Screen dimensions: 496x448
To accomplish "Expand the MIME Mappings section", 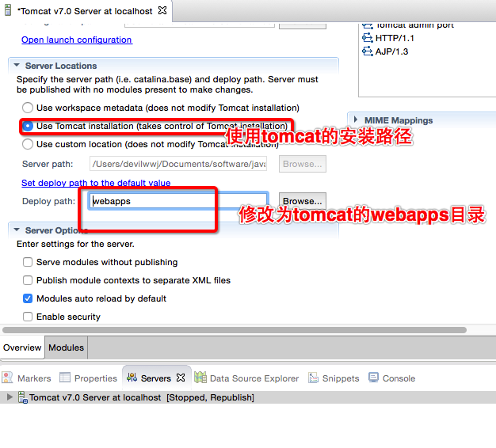I will coord(356,120).
